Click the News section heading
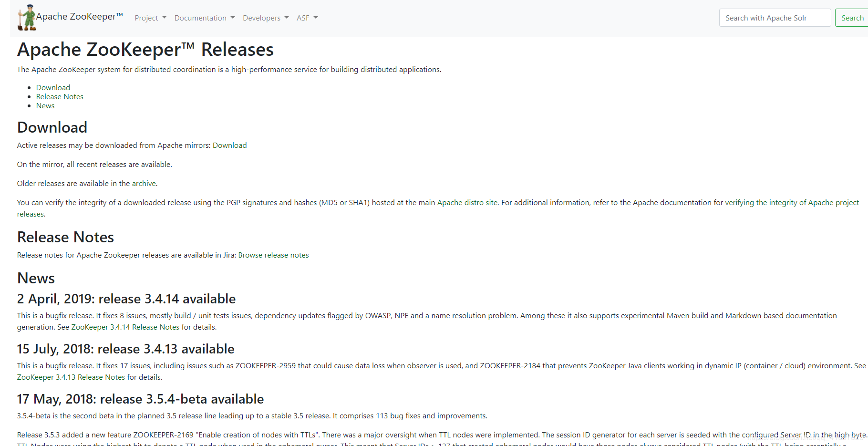 pyautogui.click(x=36, y=278)
